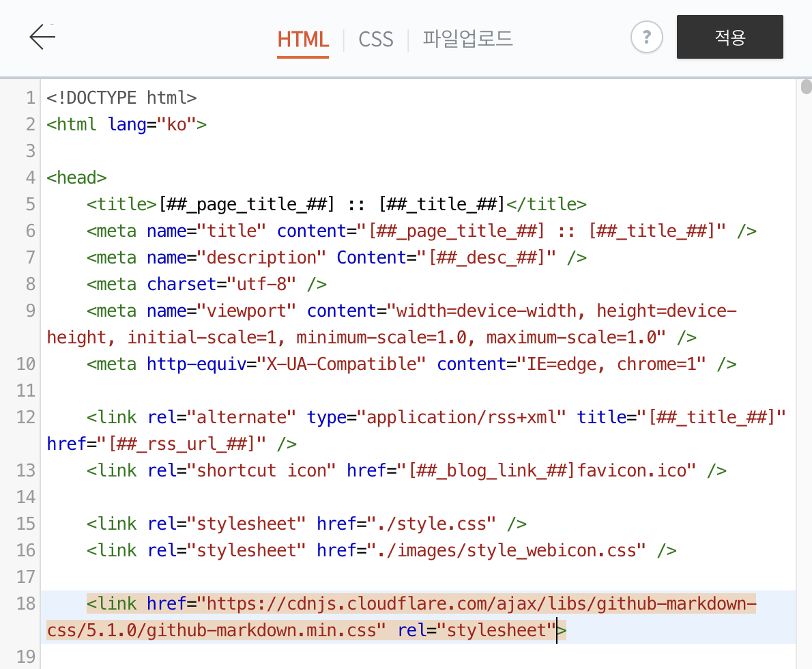Click meta name="description" line
Image resolution: width=812 pixels, height=669 pixels.
336,257
